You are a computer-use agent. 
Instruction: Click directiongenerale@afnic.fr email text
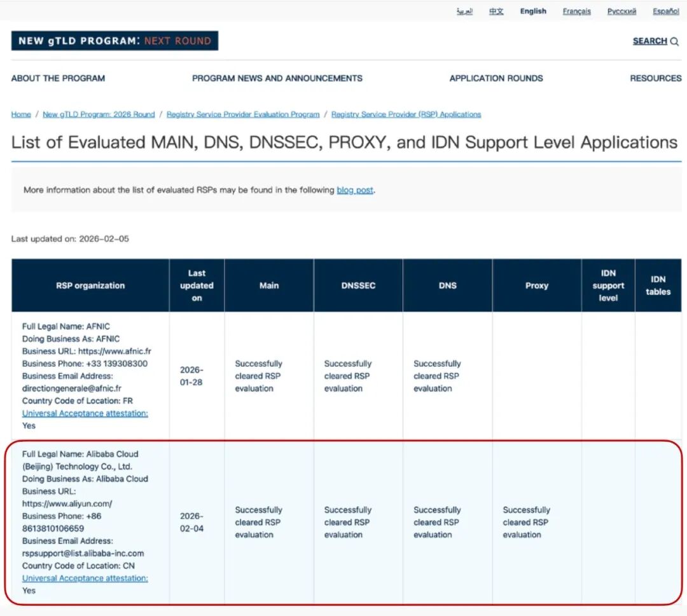[x=72, y=388]
